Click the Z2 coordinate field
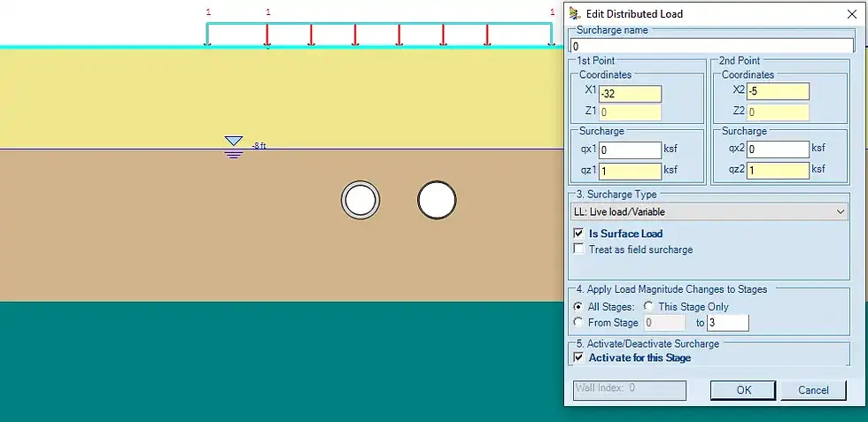 779,112
